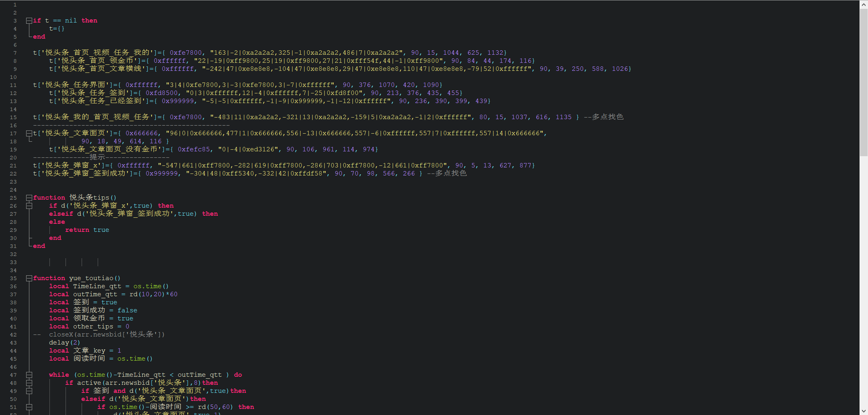Click 'elseif d('悦头条_文章面页')then' line 50
Image resolution: width=868 pixels, height=415 pixels.
(x=144, y=399)
